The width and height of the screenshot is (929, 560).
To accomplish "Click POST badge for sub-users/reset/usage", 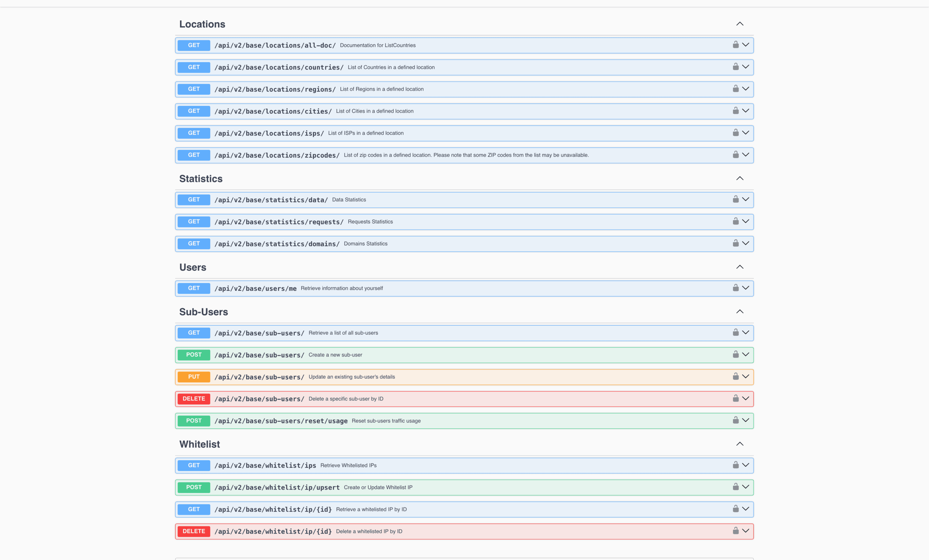I will tap(194, 421).
